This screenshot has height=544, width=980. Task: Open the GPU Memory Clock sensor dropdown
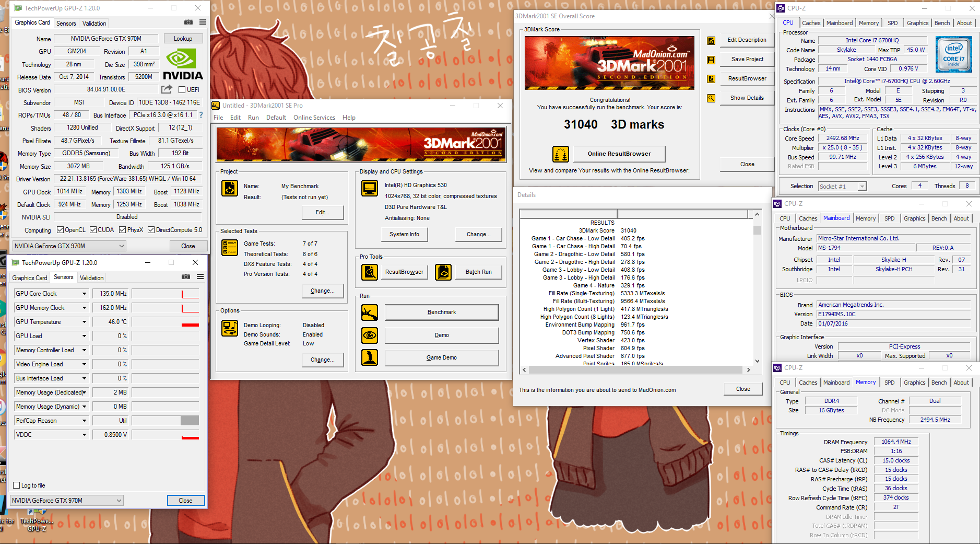tap(84, 308)
